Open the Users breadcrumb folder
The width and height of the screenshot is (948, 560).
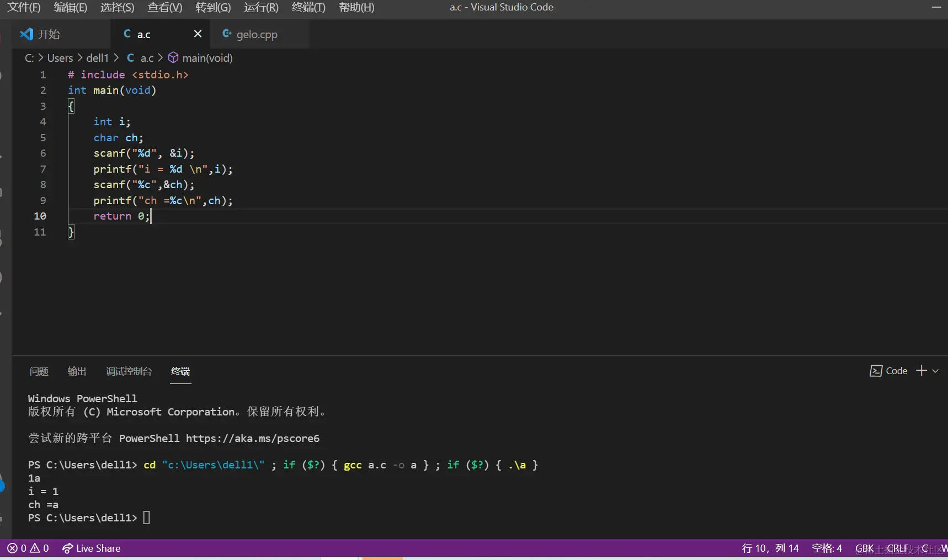coord(60,58)
